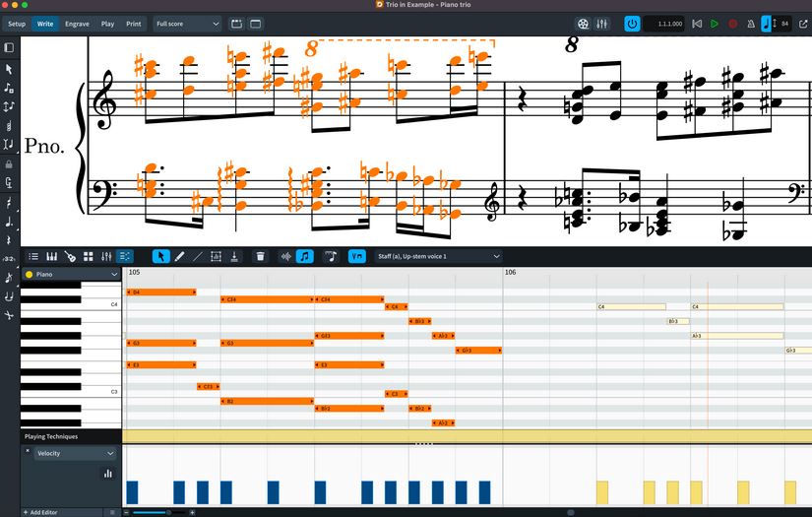The width and height of the screenshot is (812, 517).
Task: Click the rests tool in left toolbox
Action: pyautogui.click(x=9, y=240)
